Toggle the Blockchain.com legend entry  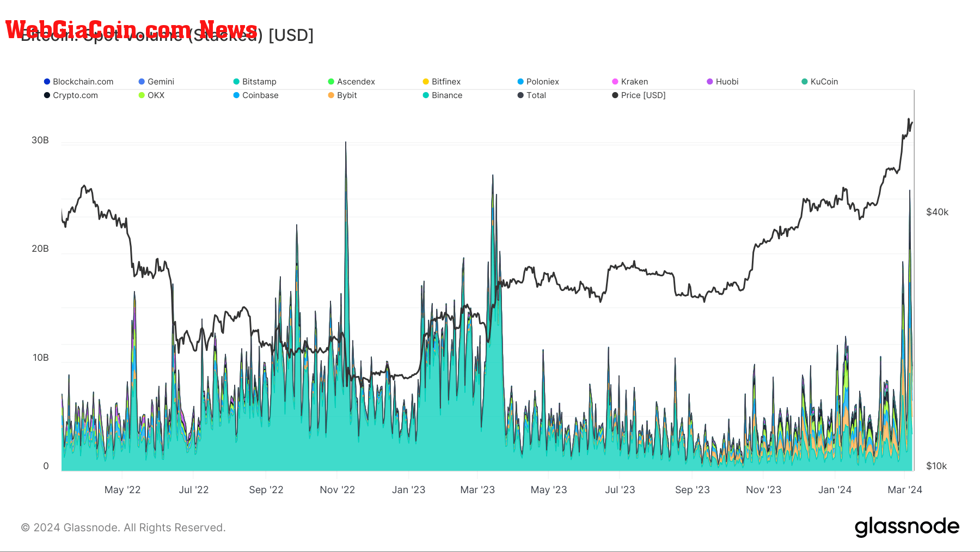(x=79, y=82)
